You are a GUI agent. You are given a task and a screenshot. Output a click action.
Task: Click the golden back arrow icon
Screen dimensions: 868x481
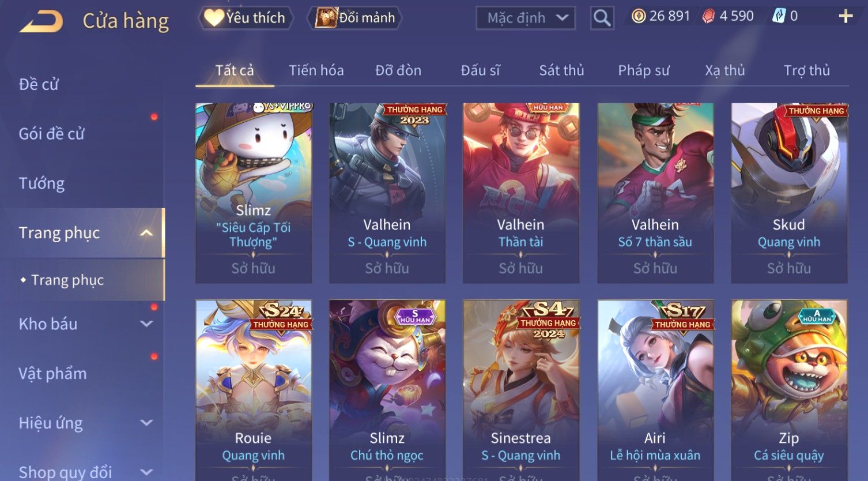[x=41, y=22]
